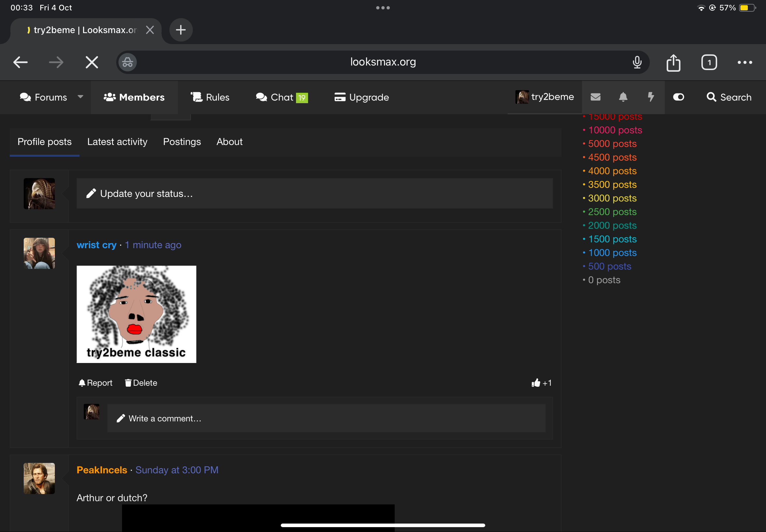
Task: Tap the private browsing icon in address bar
Action: (127, 62)
